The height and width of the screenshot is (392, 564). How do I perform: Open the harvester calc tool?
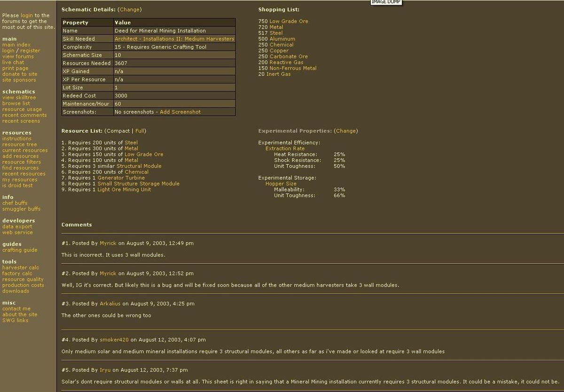(x=21, y=268)
